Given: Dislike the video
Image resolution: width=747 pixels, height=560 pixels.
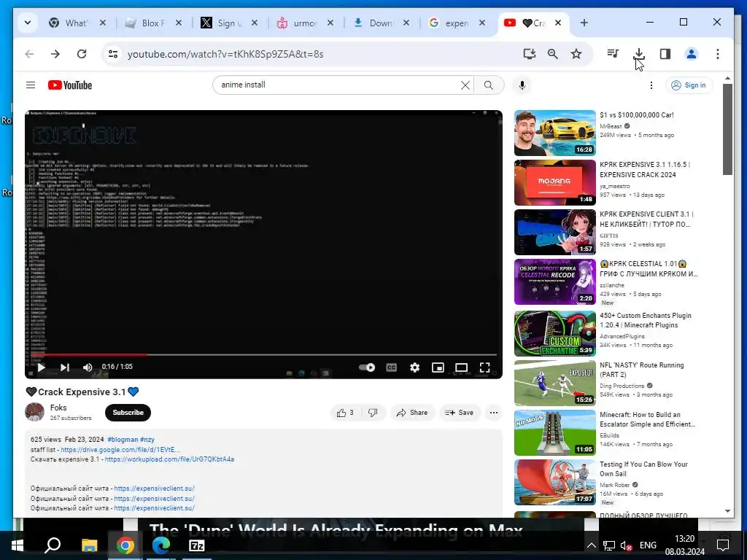Looking at the screenshot, I should 373,413.
